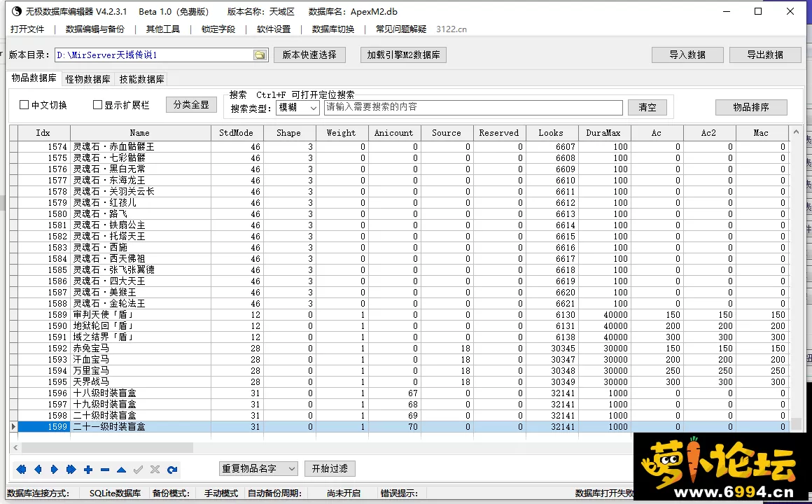The height and width of the screenshot is (504, 812).
Task: Click the StdMode column header
Action: (x=237, y=133)
